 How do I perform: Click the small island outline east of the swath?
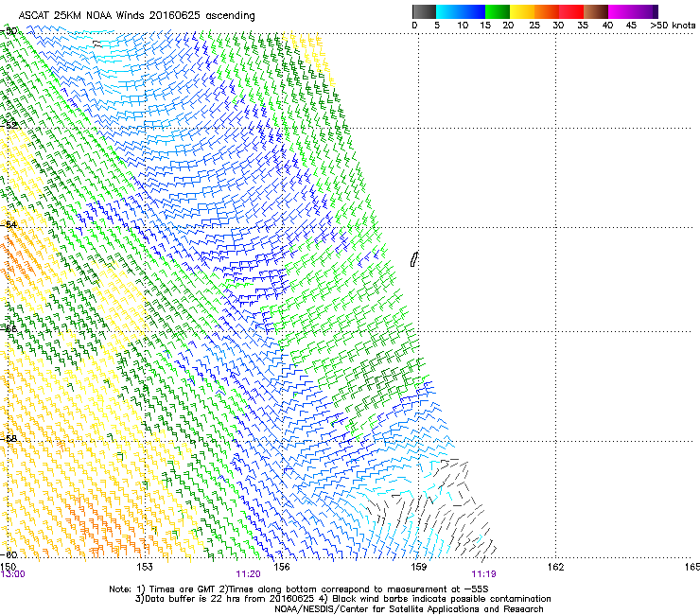pos(413,259)
